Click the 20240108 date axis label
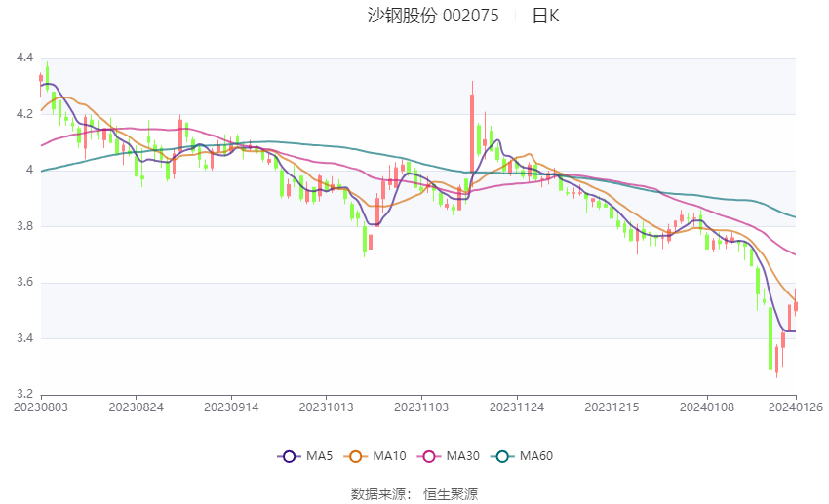 pyautogui.click(x=707, y=407)
